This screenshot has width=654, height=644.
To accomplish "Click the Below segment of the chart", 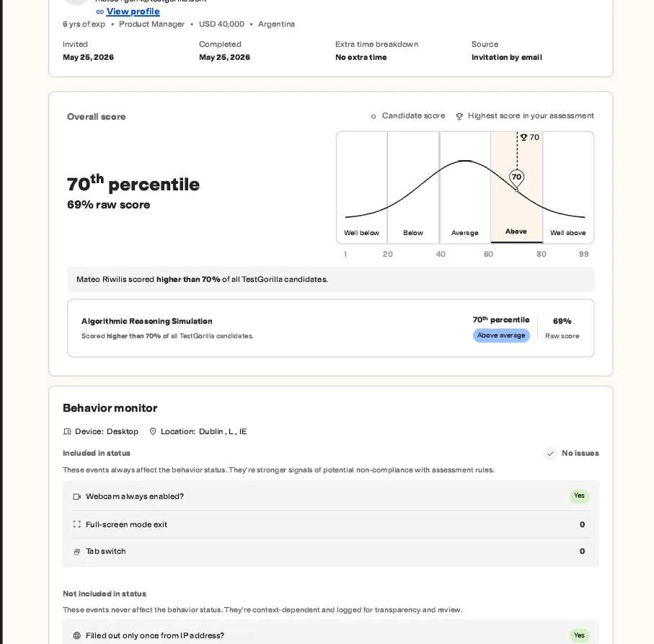I will [x=413, y=188].
